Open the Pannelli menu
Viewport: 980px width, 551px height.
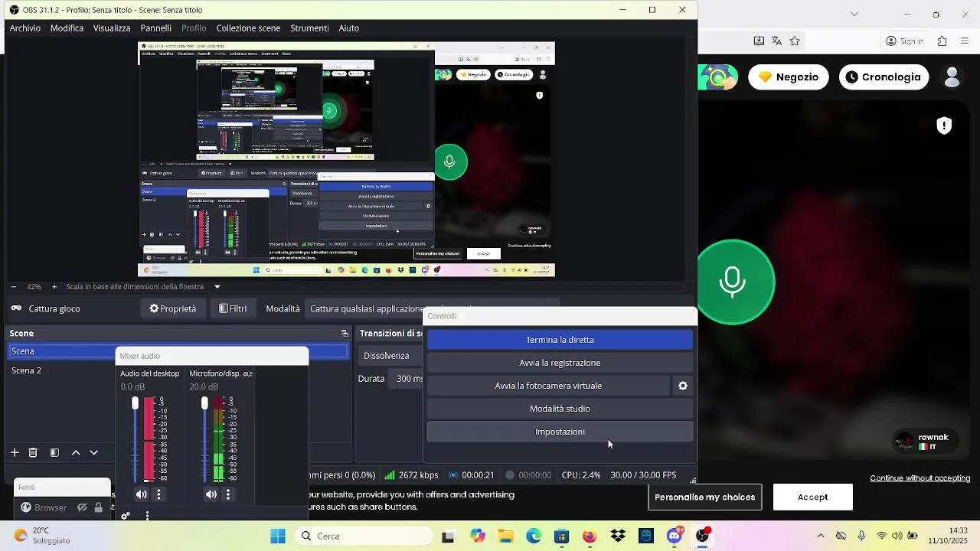(156, 28)
